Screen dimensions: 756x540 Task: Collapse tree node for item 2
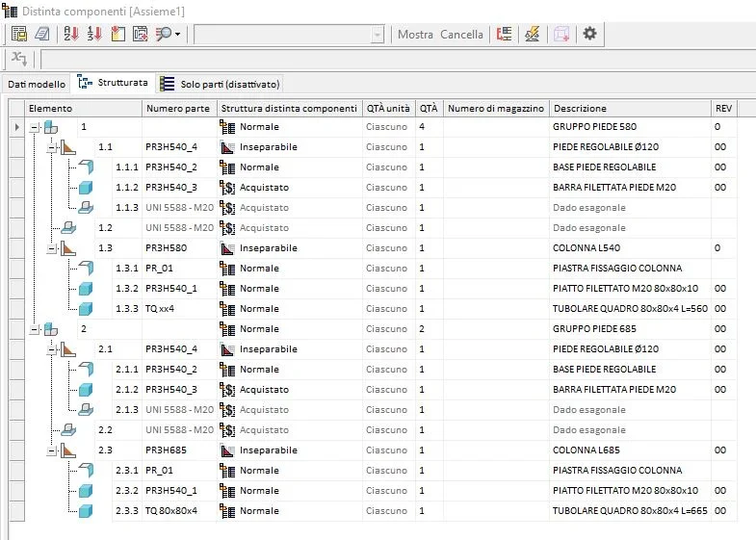click(35, 330)
